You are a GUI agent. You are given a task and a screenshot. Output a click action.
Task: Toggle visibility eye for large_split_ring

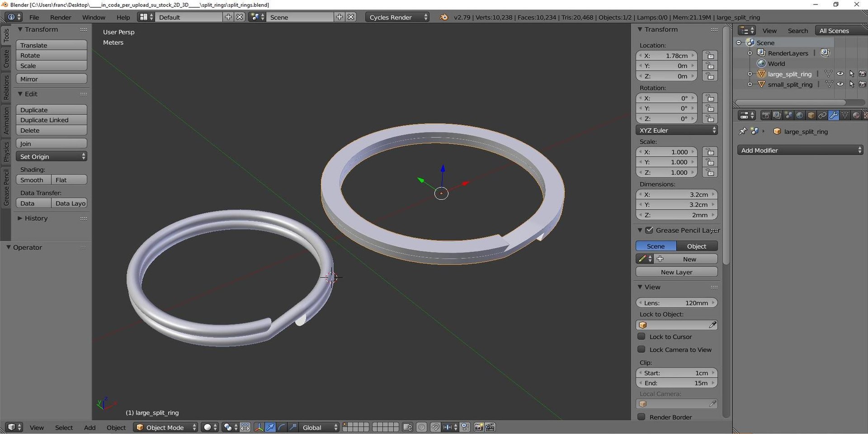(x=840, y=74)
